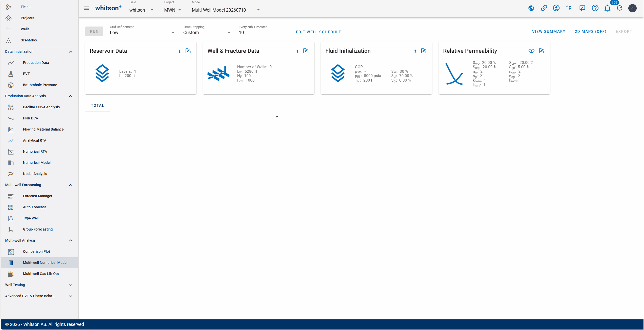Screen dimensions: 644x330
Task: Toggle Relative Permeability eye preview
Action: click(x=531, y=51)
